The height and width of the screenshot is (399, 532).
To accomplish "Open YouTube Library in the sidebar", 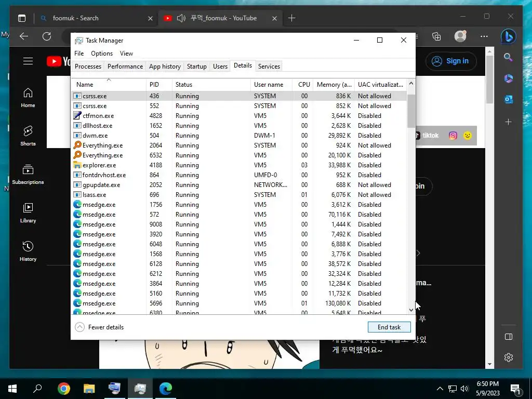I will point(28,212).
